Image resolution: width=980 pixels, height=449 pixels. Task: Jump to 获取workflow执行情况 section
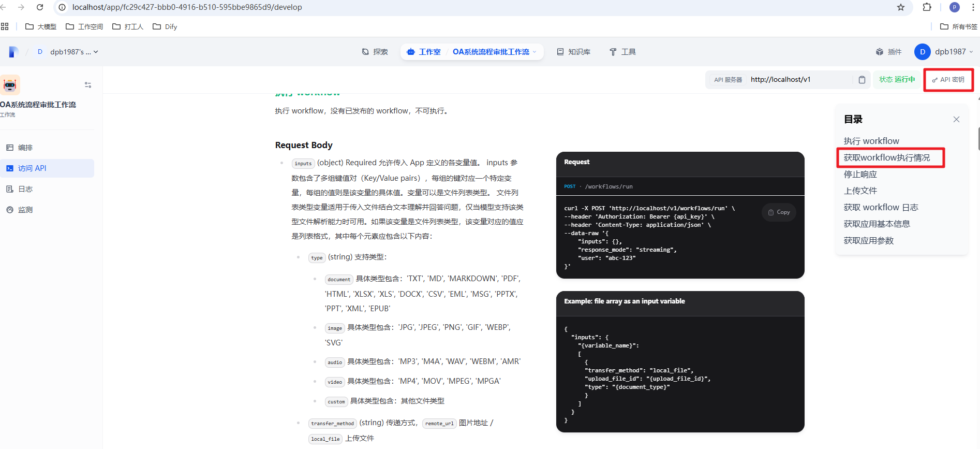click(x=886, y=157)
